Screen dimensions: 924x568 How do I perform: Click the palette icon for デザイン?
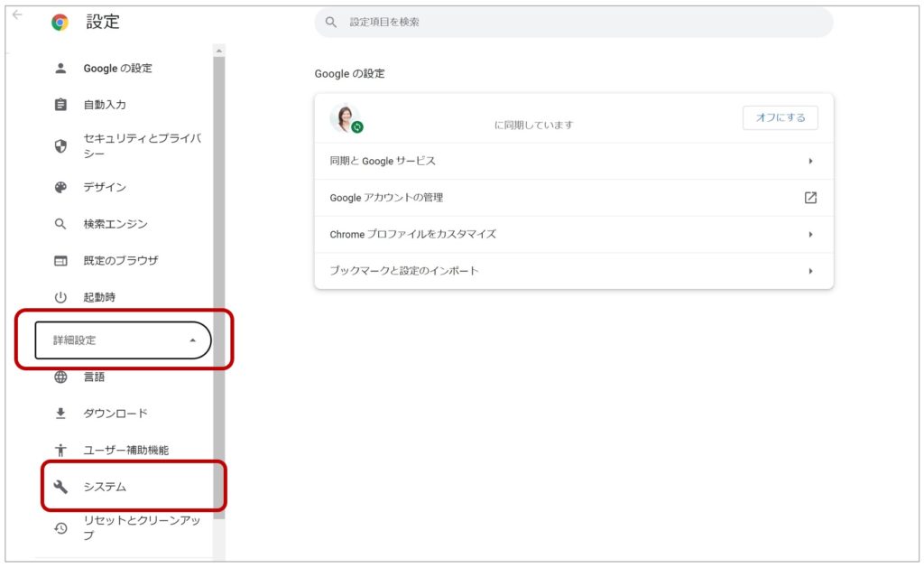pyautogui.click(x=60, y=188)
